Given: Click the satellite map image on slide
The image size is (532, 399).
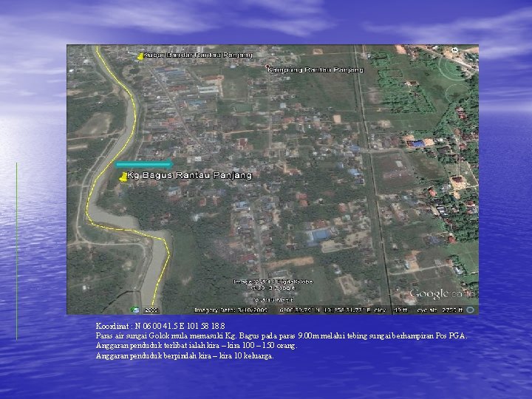Looking at the screenshot, I should [273, 180].
